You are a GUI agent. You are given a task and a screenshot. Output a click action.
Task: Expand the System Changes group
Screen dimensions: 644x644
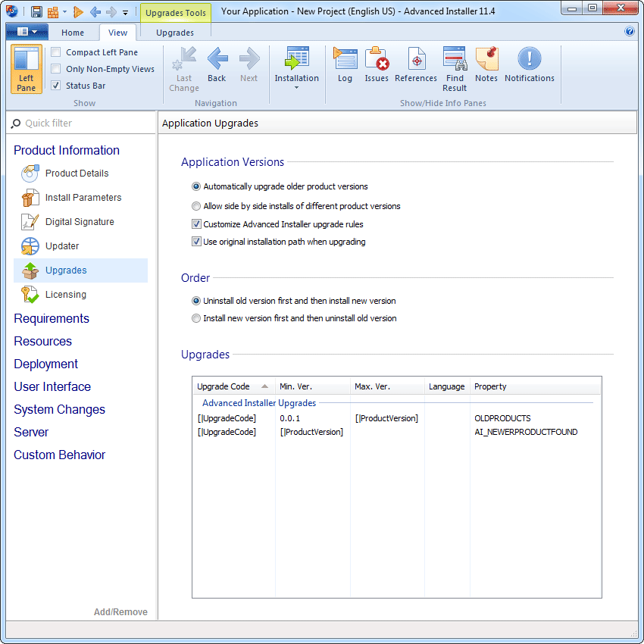[60, 409]
